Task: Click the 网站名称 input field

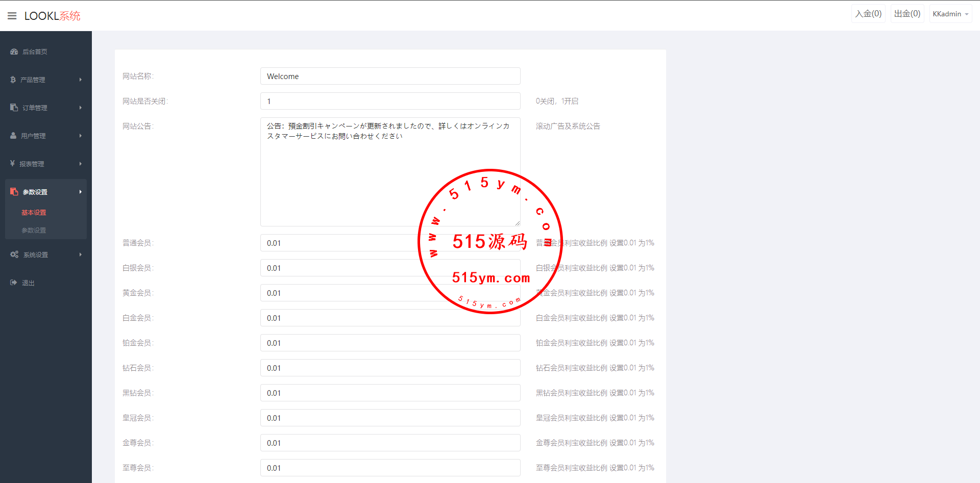Action: click(390, 77)
